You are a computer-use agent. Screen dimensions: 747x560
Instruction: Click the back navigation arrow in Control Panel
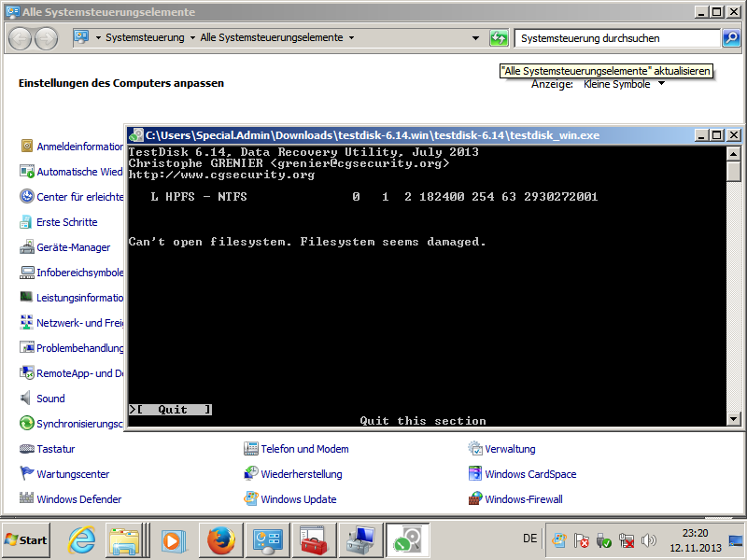[20, 38]
